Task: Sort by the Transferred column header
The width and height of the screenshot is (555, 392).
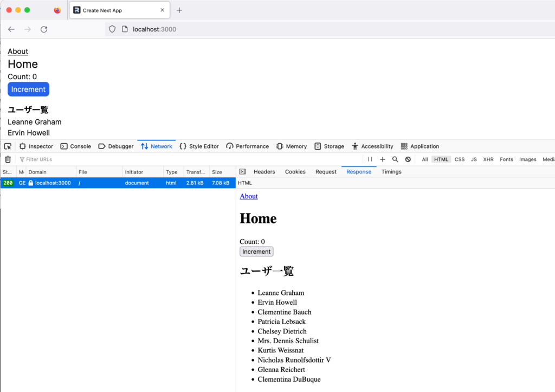Action: 197,172
